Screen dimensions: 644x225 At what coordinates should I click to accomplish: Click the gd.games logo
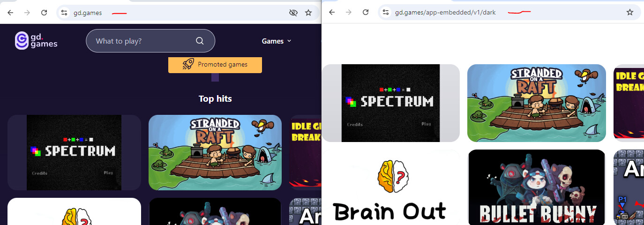click(36, 41)
